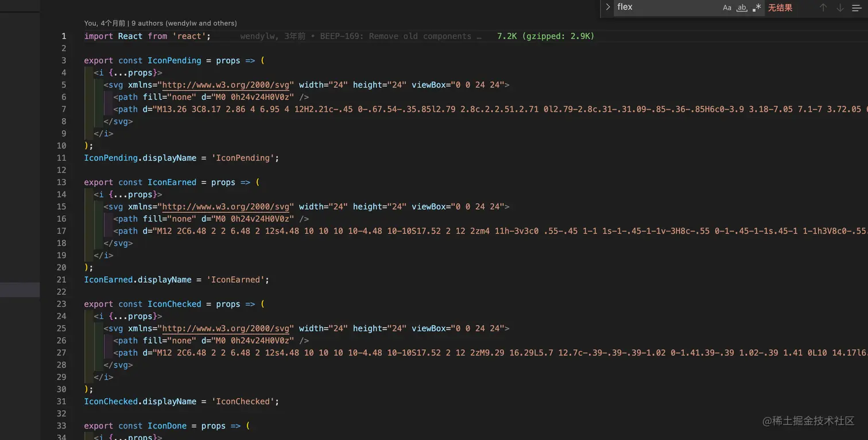The image size is (868, 440).
Task: Select line 17 via its line number
Action: [x=61, y=231]
